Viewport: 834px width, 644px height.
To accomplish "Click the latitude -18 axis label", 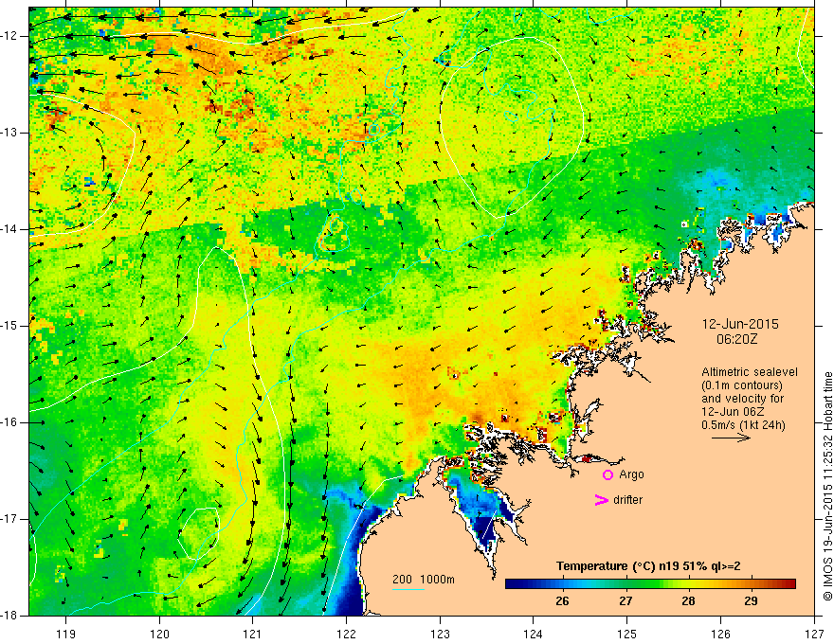I will (x=10, y=616).
